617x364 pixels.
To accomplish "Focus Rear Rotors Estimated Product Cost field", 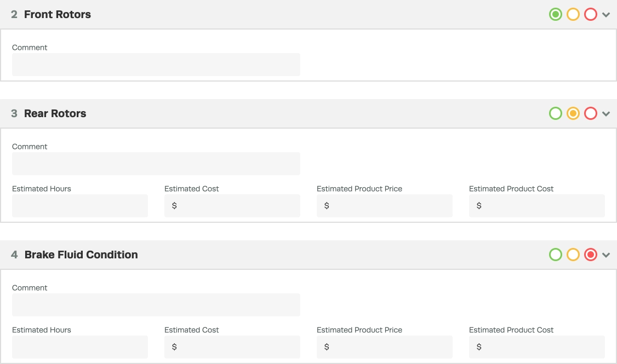I will [x=537, y=206].
